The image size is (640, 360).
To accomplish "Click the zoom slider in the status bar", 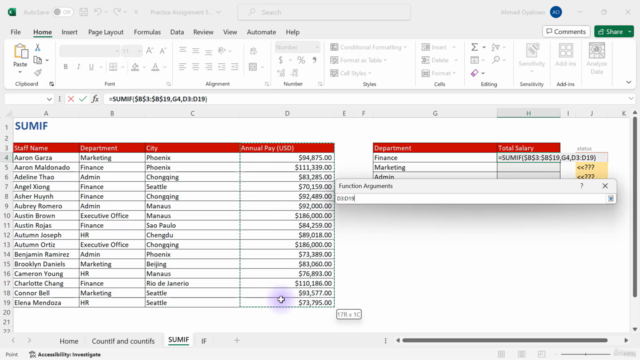I will point(585,354).
